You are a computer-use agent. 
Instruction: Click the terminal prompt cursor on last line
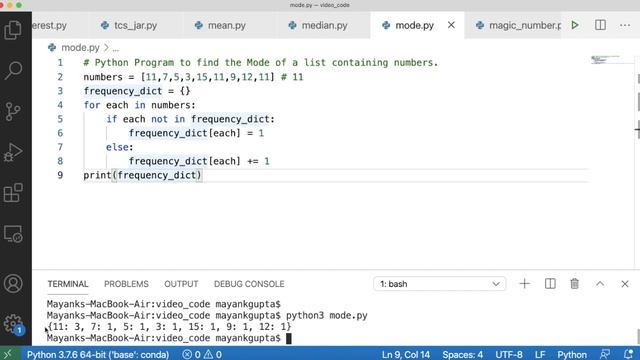(x=289, y=338)
